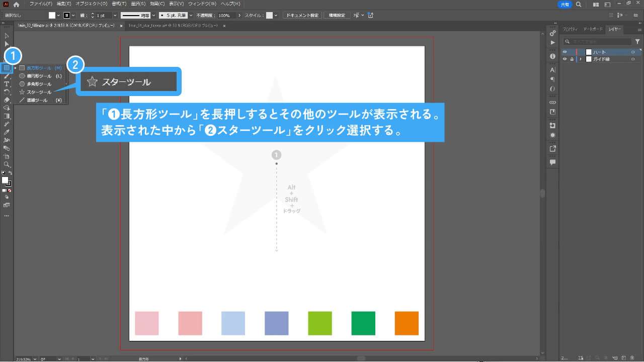Select the Zoom tool
This screenshot has height=362, width=644.
[7, 164]
